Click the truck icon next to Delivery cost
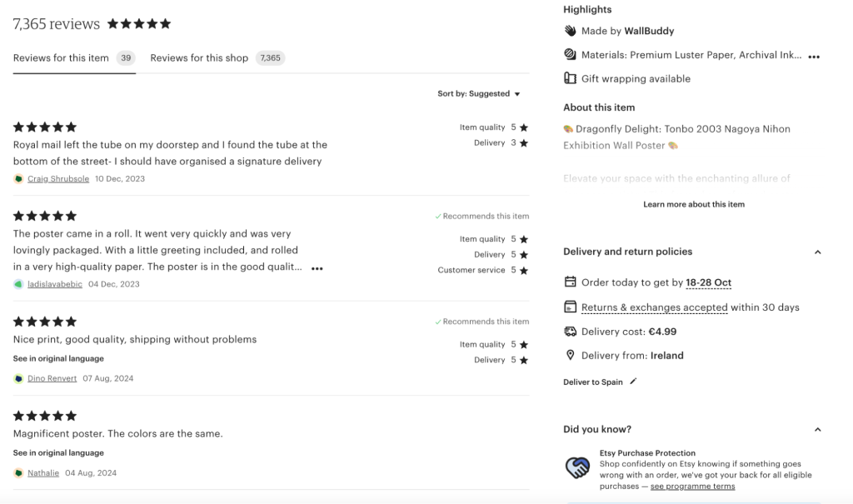Image resolution: width=853 pixels, height=504 pixels. pyautogui.click(x=570, y=332)
